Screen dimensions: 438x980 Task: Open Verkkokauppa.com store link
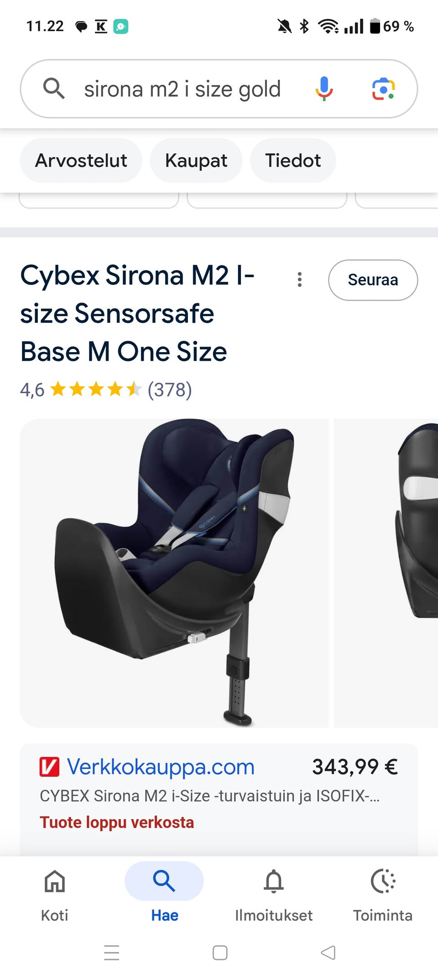[x=161, y=767]
